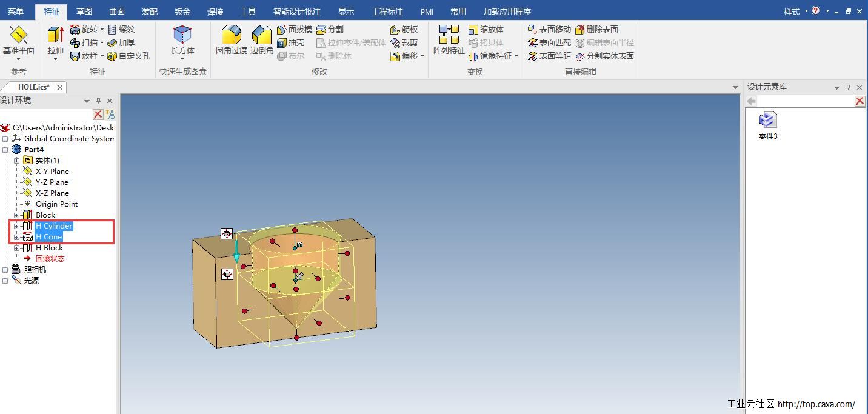Screen dimensions: 868x414
Task: Expand the H Block tree node
Action: (x=17, y=248)
